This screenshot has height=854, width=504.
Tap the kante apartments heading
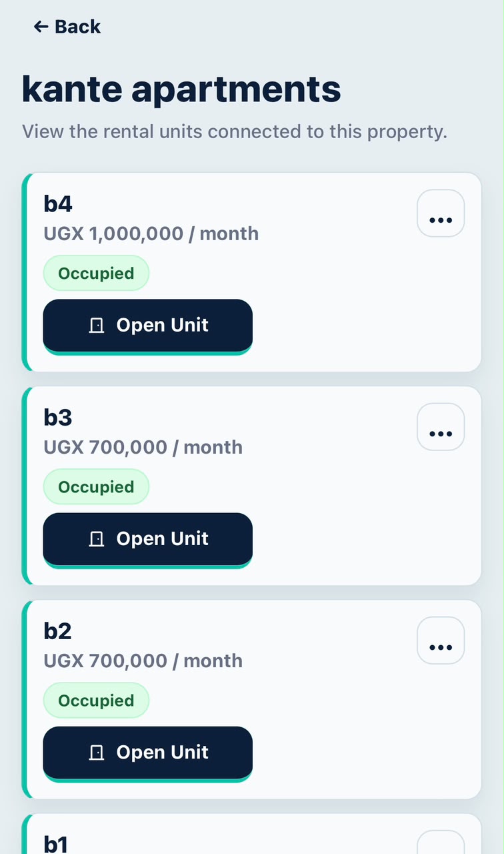(181, 89)
